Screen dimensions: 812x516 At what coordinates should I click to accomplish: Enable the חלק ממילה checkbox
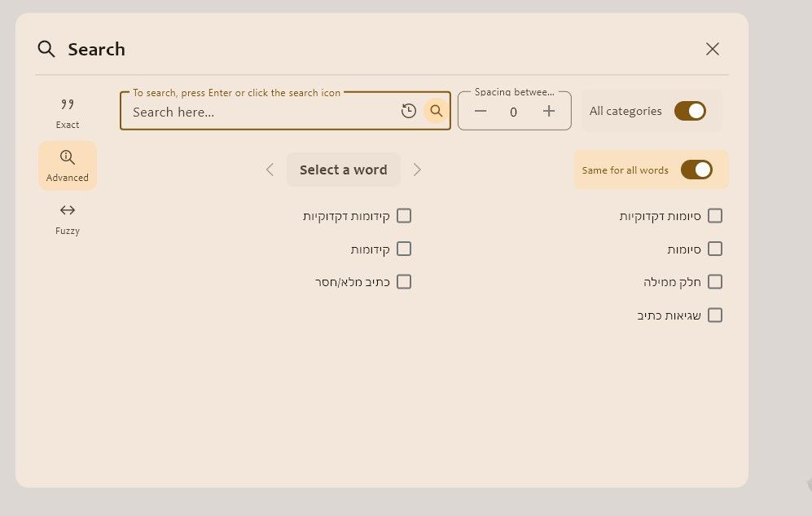(x=715, y=282)
